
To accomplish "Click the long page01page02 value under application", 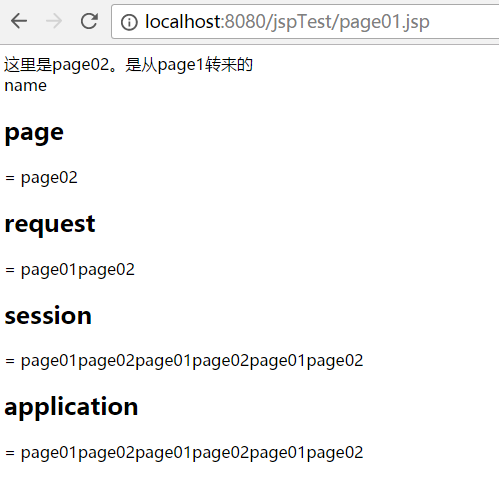I will point(184,453).
